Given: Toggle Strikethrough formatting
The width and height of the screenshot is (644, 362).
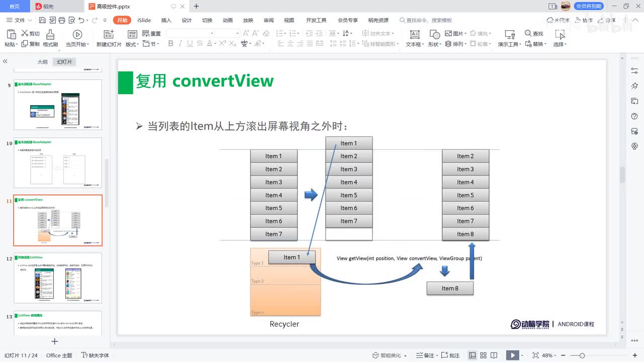Looking at the screenshot, I should 200,44.
